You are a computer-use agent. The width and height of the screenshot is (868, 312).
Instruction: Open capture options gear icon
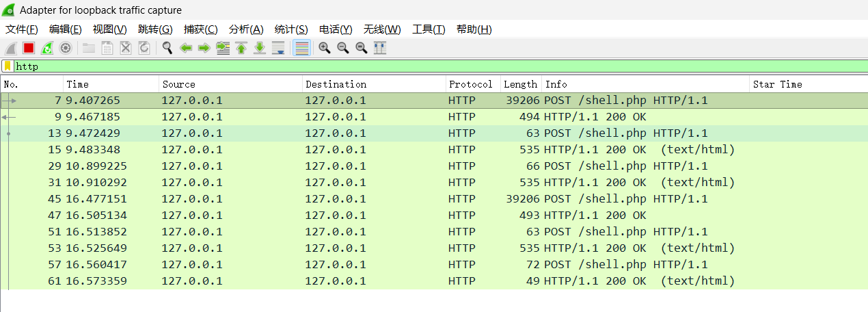tap(66, 48)
